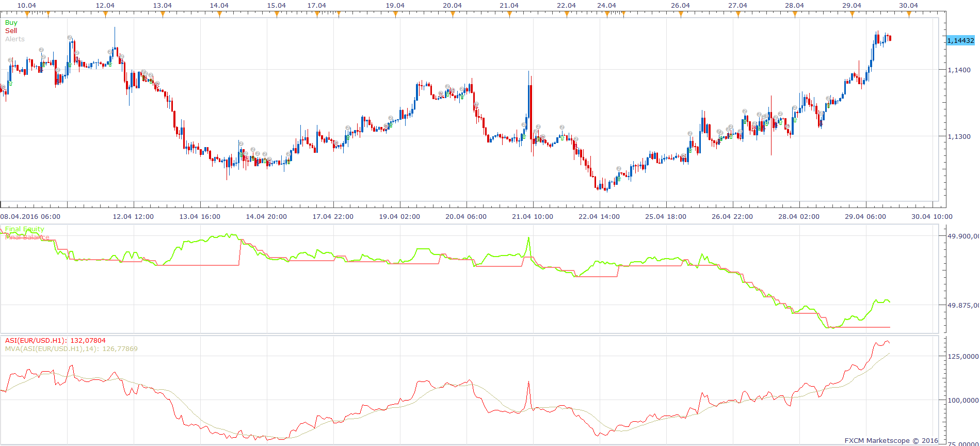Click the 49.900,00 equity axis value
The width and height of the screenshot is (980, 446).
(963, 236)
